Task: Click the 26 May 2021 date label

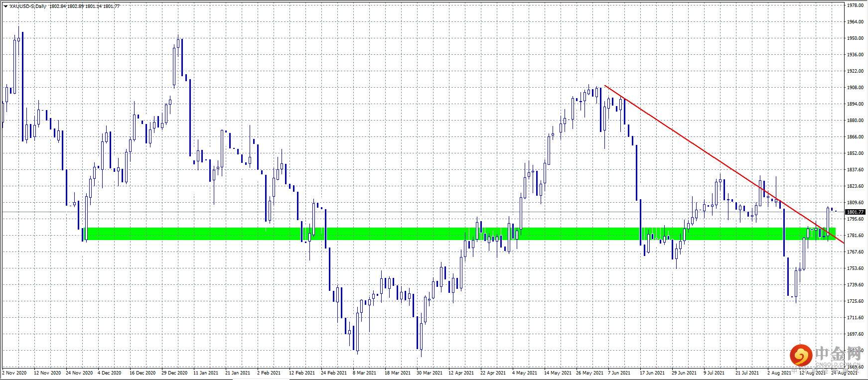Action: coord(590,373)
